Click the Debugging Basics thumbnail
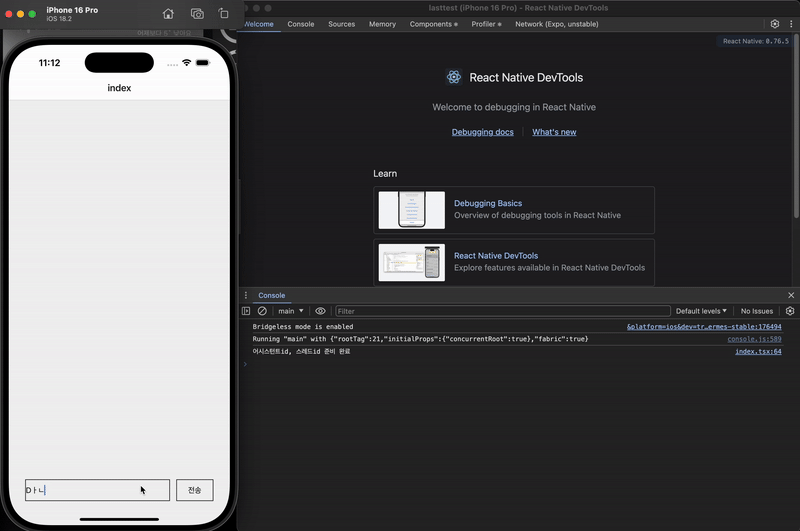The image size is (800, 531). tap(412, 210)
